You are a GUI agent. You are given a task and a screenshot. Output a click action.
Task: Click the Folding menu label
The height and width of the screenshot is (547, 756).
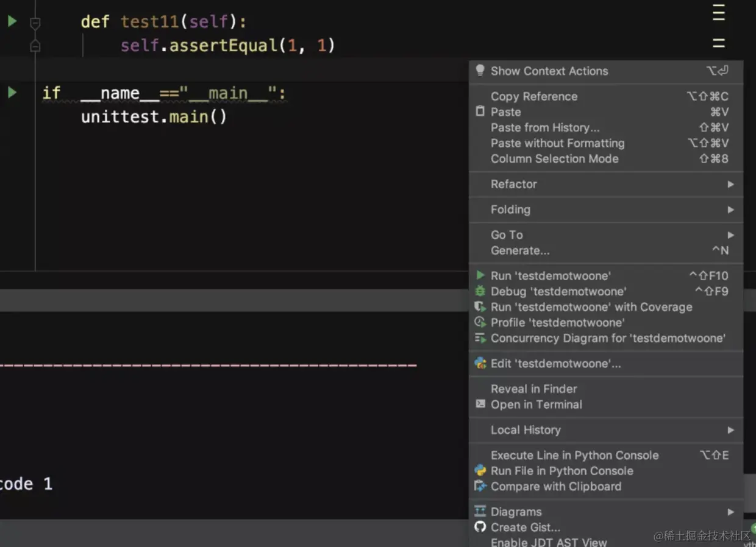[510, 210]
